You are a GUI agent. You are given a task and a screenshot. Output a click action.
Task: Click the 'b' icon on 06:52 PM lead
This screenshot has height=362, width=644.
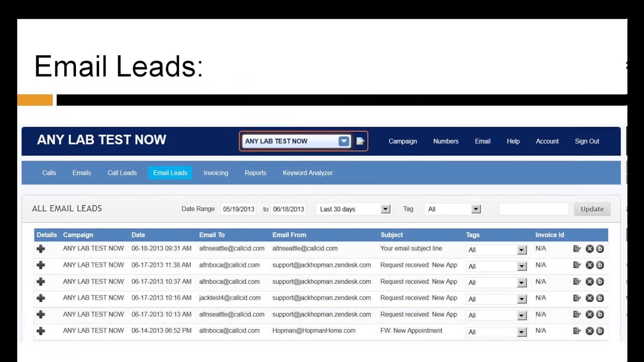tap(600, 331)
